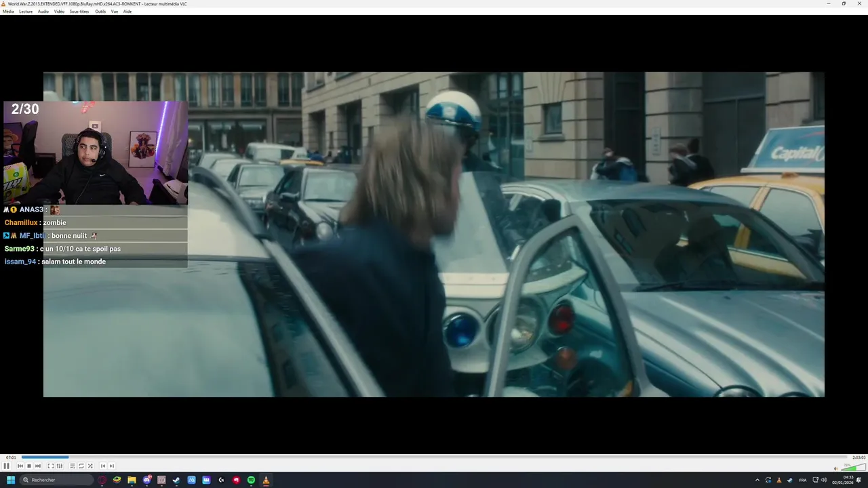Show the VLC playlist
The image size is (868, 488).
[73, 466]
